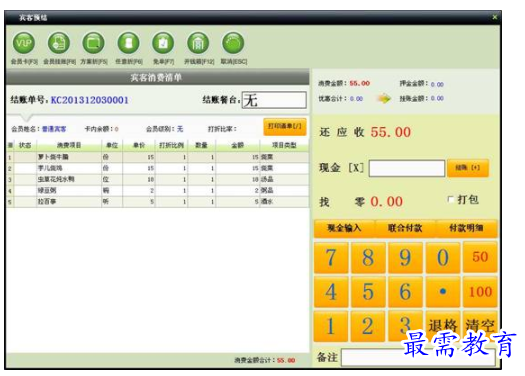Screen dimensions: 525x376
Task: Click the 结账餐台 table field showing 无
Action: point(274,100)
